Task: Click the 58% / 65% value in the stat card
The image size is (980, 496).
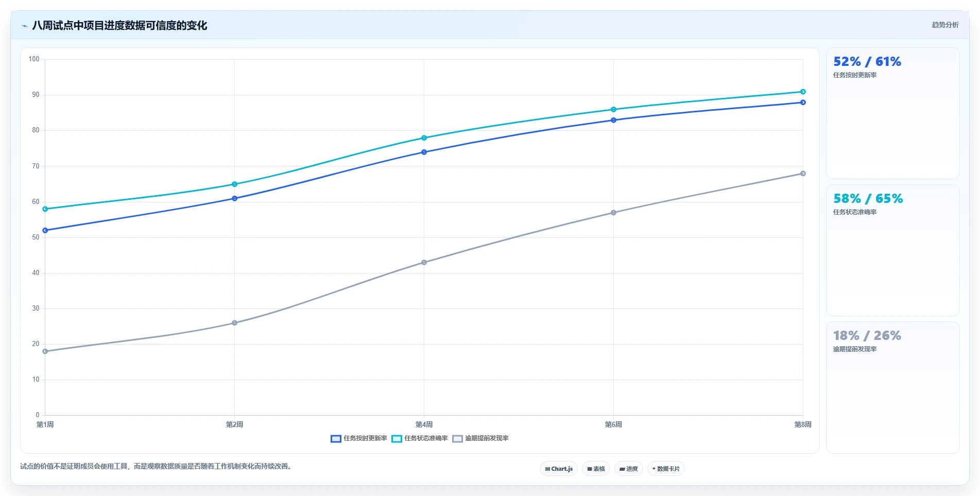Action: point(868,199)
